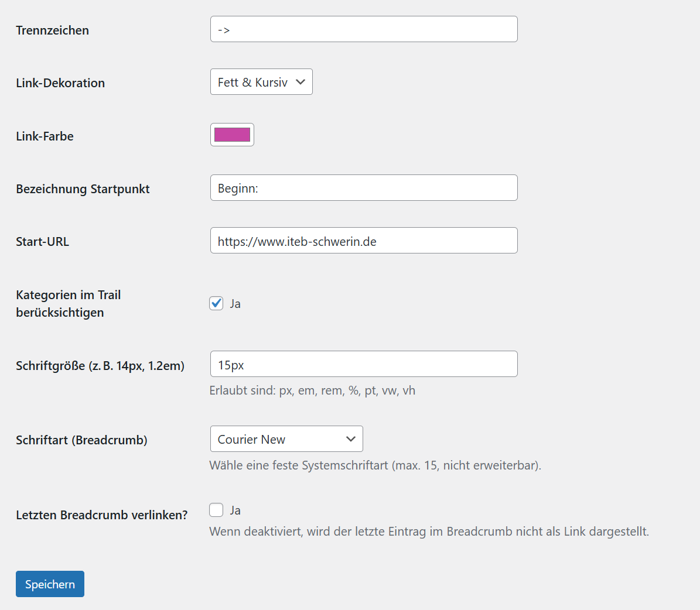Open the magenta Link-Farbe color picker
This screenshot has width=700, height=610.
[x=232, y=135]
